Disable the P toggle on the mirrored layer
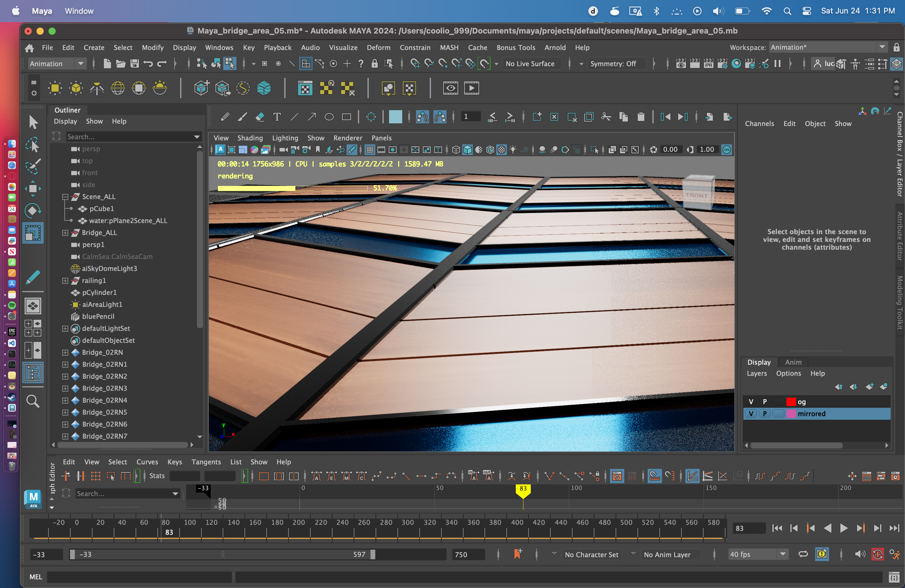Viewport: 905px width, 588px height. click(764, 414)
